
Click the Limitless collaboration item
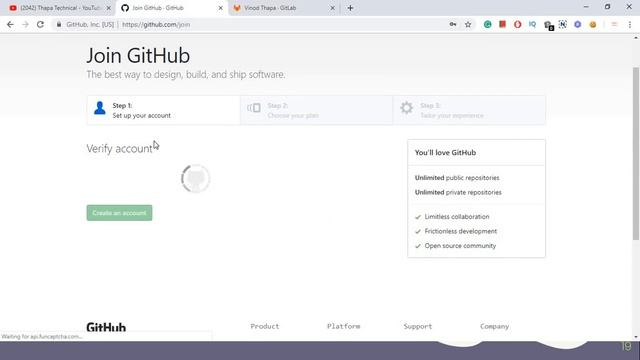point(457,217)
